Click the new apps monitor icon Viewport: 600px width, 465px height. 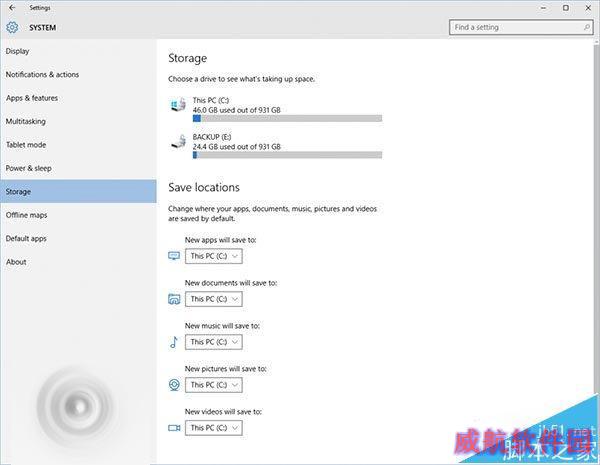point(174,256)
